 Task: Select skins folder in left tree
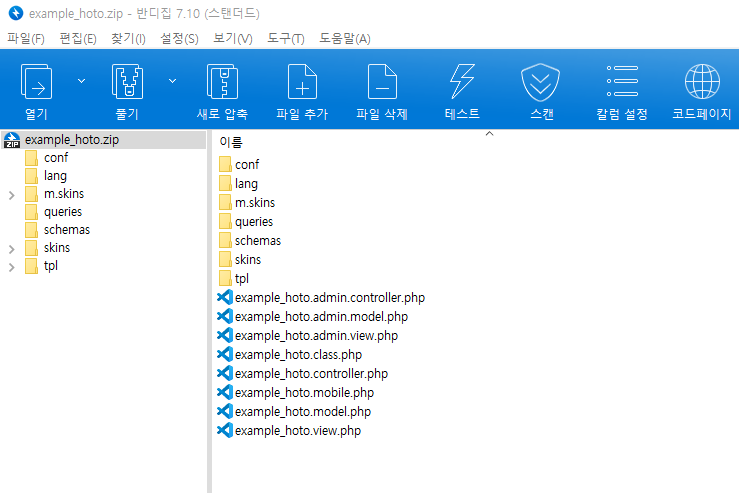click(x=48, y=247)
